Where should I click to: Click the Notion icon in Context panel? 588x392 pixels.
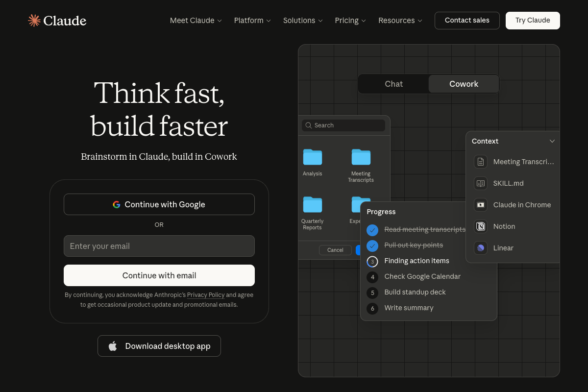click(x=481, y=226)
